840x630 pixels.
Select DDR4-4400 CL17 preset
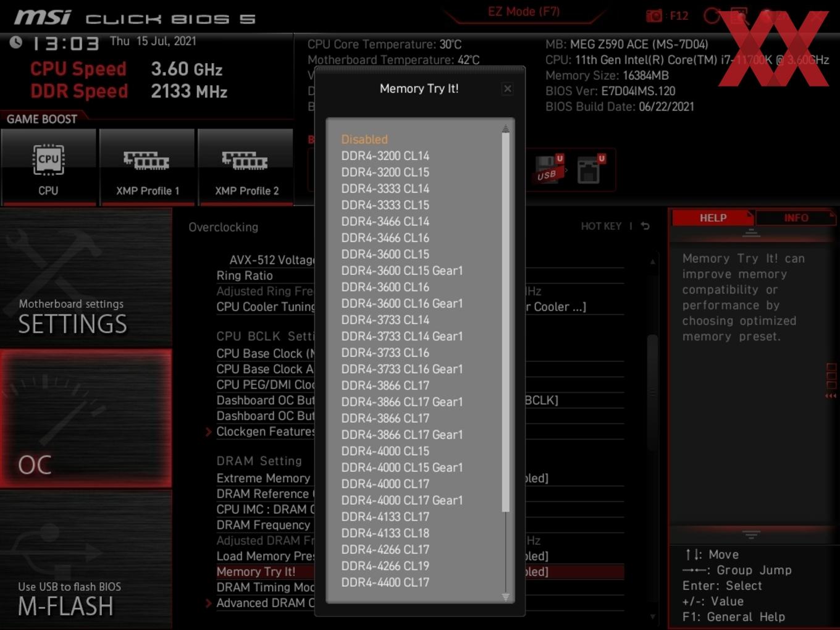(x=385, y=582)
